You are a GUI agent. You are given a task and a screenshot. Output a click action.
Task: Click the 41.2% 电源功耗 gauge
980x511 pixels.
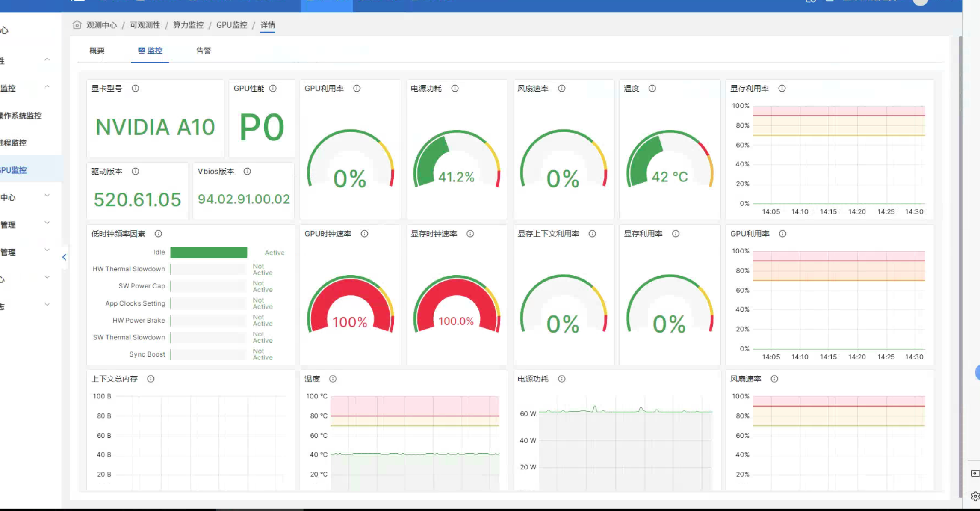point(457,159)
